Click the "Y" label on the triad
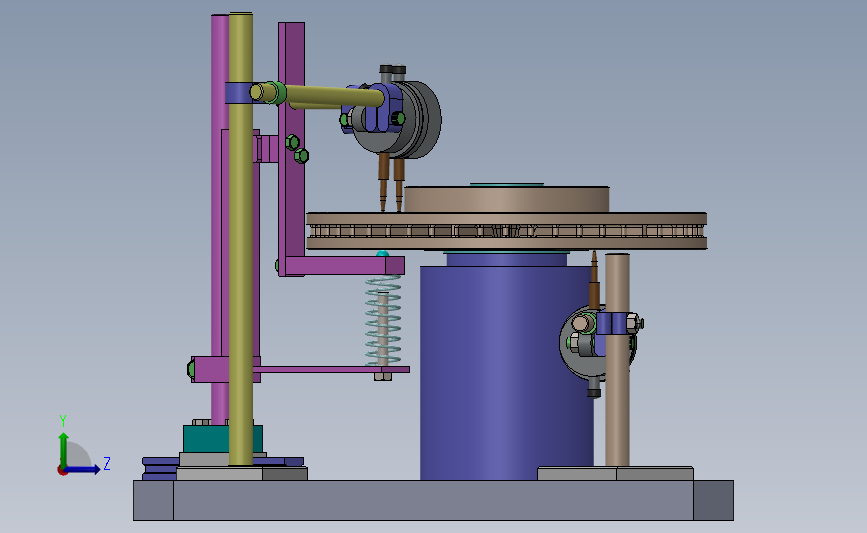The image size is (867, 533). (x=63, y=421)
